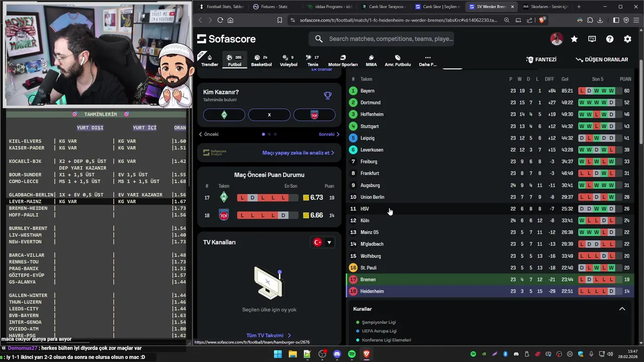Screen dimensions: 644x362
Task: Open the FANTEZİ section
Action: [x=541, y=59]
